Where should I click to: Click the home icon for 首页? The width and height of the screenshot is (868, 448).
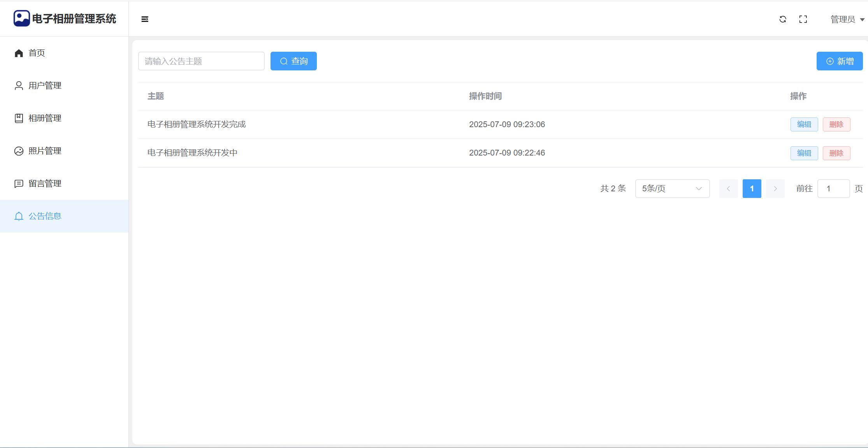(19, 53)
